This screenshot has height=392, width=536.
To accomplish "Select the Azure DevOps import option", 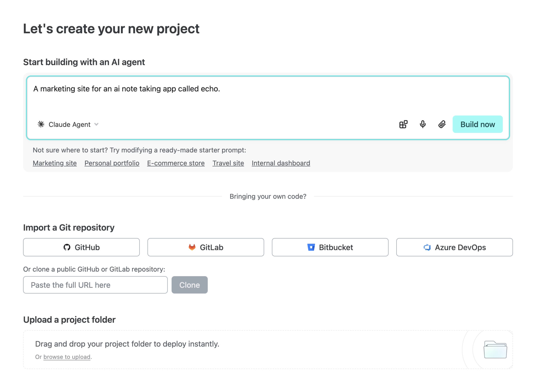I will [454, 247].
